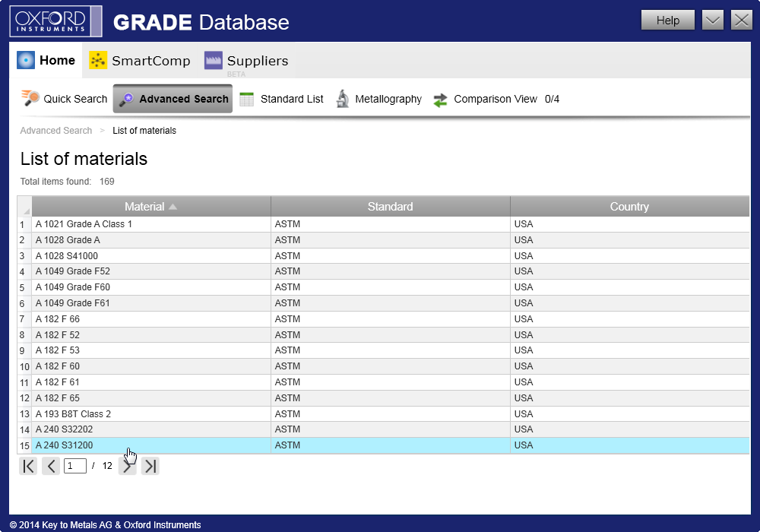This screenshot has height=532, width=760.
Task: Select material A 1049 Grade F61
Action: 383,303
